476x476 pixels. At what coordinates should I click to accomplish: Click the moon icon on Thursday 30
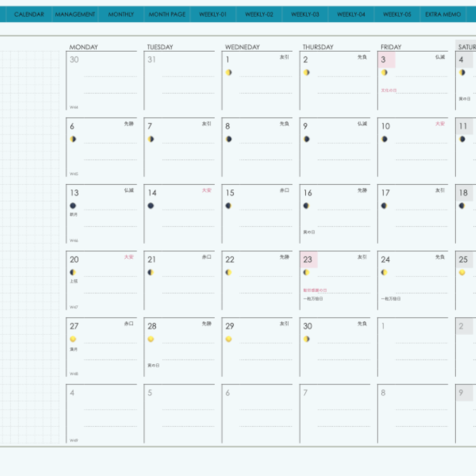[x=306, y=339]
